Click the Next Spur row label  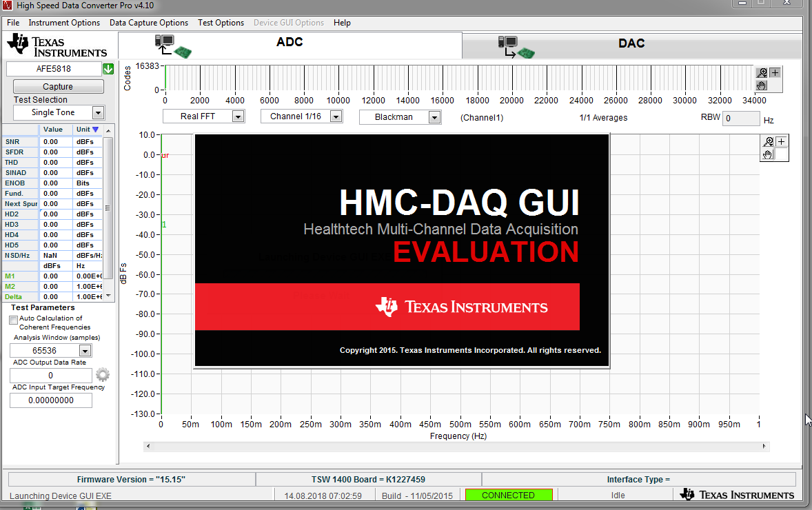click(21, 204)
